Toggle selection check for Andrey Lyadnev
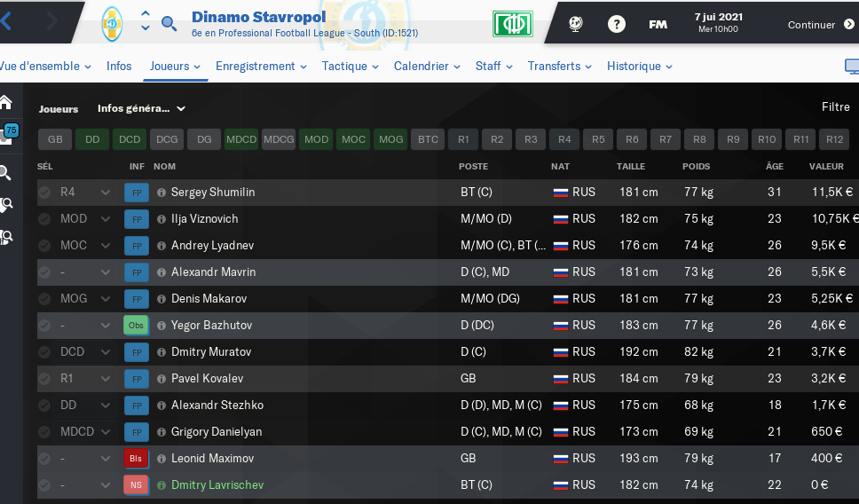Image resolution: width=859 pixels, height=504 pixels. click(x=44, y=246)
